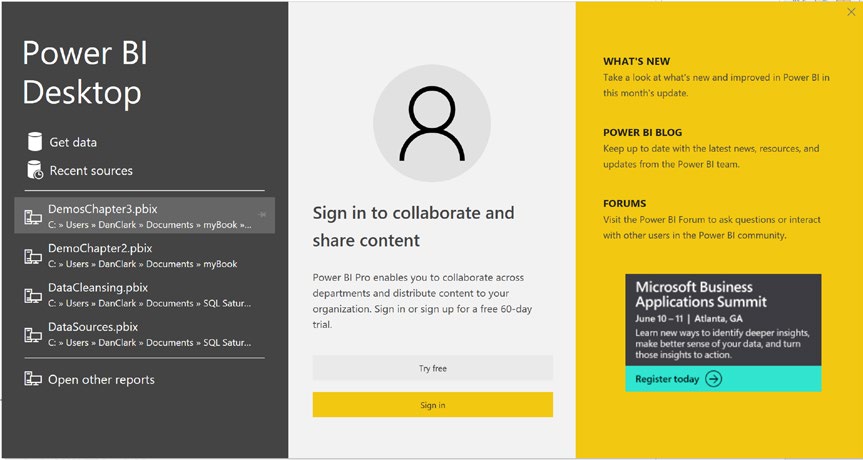Open recent file DataCleansing.pbix
The width and height of the screenshot is (863, 460).
(x=144, y=295)
